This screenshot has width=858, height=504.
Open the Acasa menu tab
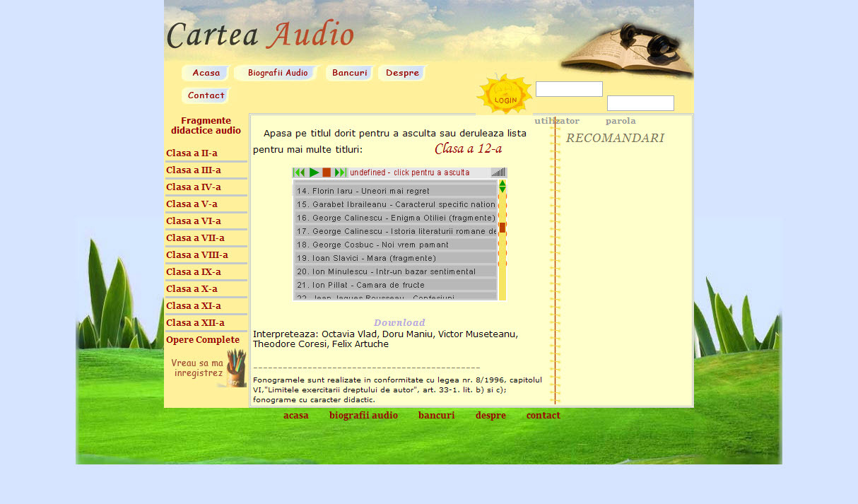click(x=206, y=73)
